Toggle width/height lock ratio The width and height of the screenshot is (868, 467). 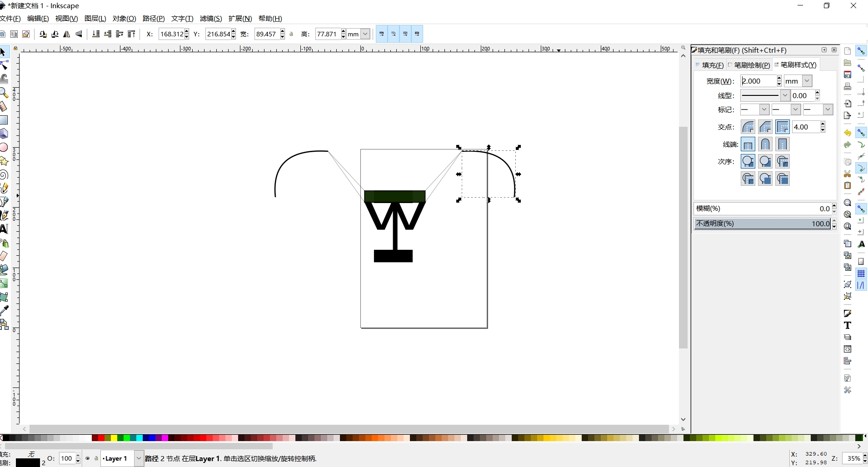pyautogui.click(x=292, y=34)
